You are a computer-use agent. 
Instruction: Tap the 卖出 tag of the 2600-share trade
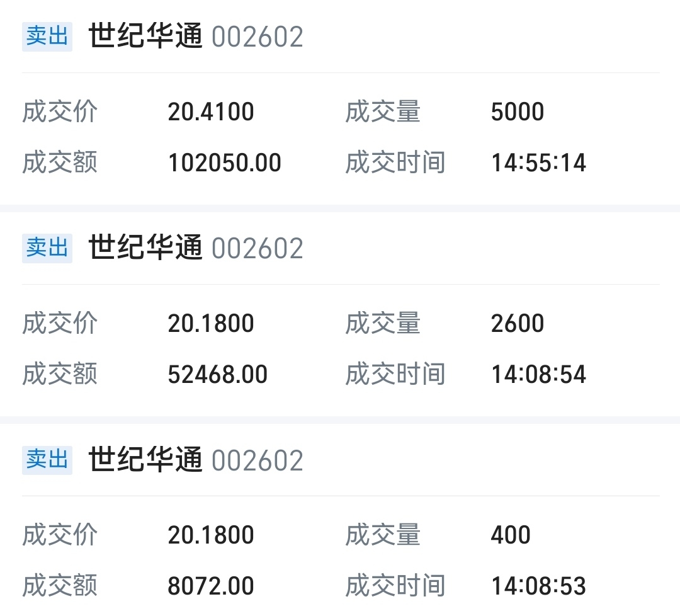[x=47, y=248]
